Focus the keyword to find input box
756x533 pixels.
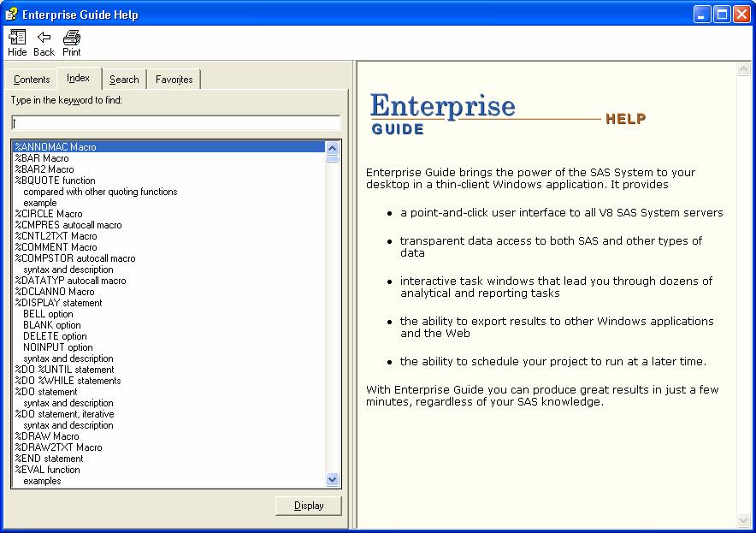pyautogui.click(x=175, y=123)
